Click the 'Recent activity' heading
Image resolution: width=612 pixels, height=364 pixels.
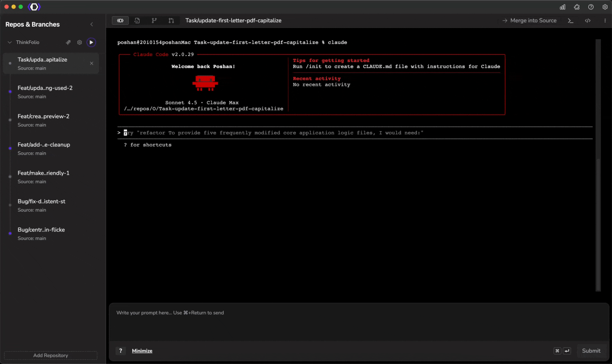pos(317,79)
